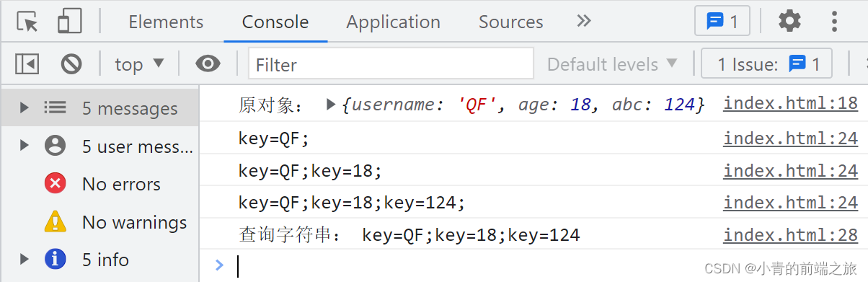The image size is (868, 282).
Task: Expand the logged username object triangle
Action: coord(331,105)
